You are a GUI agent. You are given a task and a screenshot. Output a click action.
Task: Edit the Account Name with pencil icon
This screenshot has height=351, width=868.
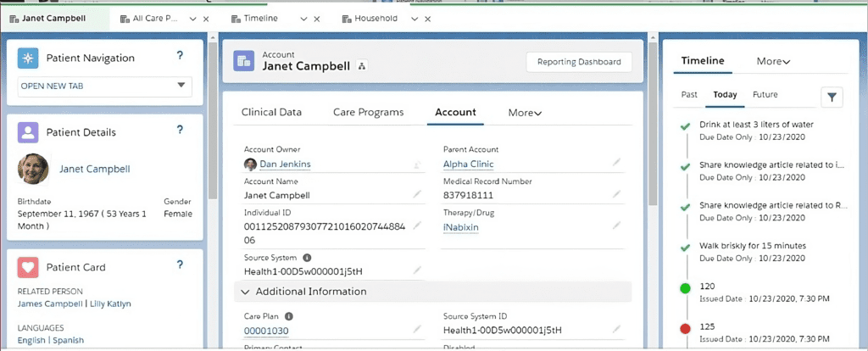click(x=417, y=195)
